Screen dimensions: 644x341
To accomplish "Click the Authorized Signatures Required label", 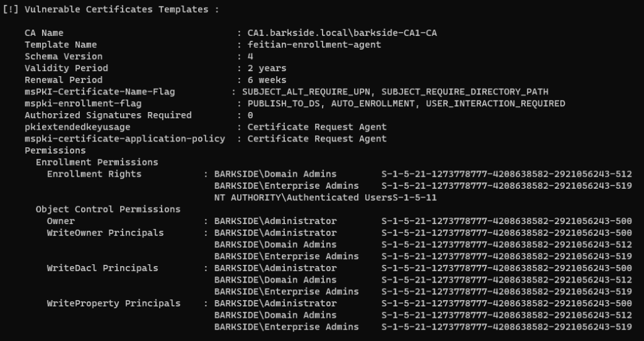I will click(x=108, y=115).
